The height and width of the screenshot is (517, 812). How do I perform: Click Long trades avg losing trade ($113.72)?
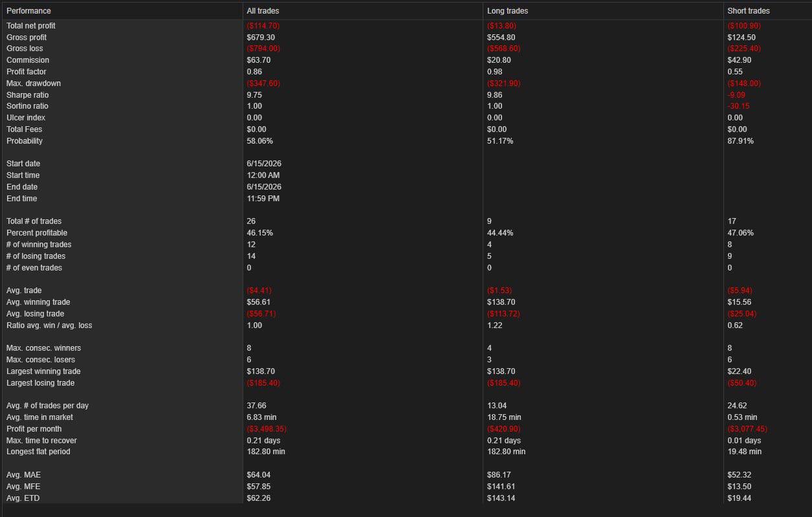[504, 314]
